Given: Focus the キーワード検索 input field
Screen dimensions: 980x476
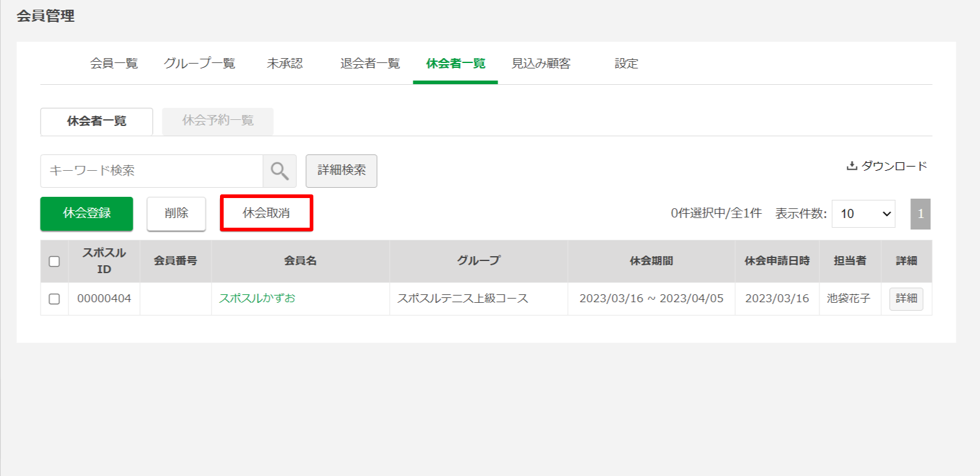Looking at the screenshot, I should (x=152, y=171).
